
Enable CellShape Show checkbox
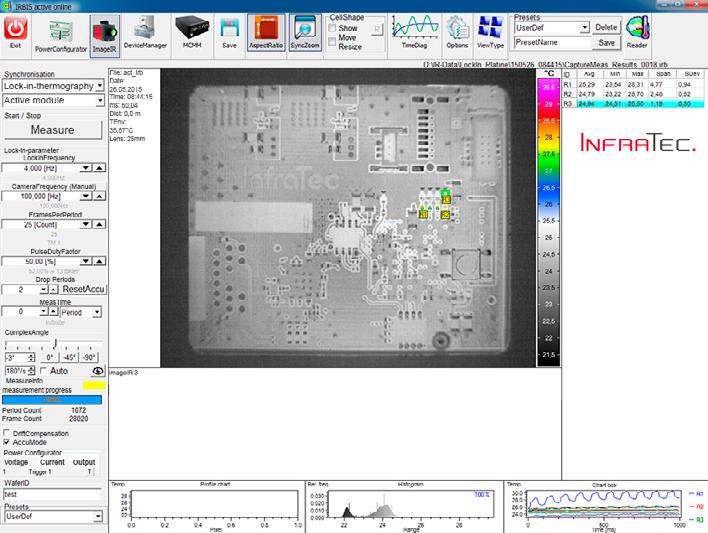tap(332, 28)
